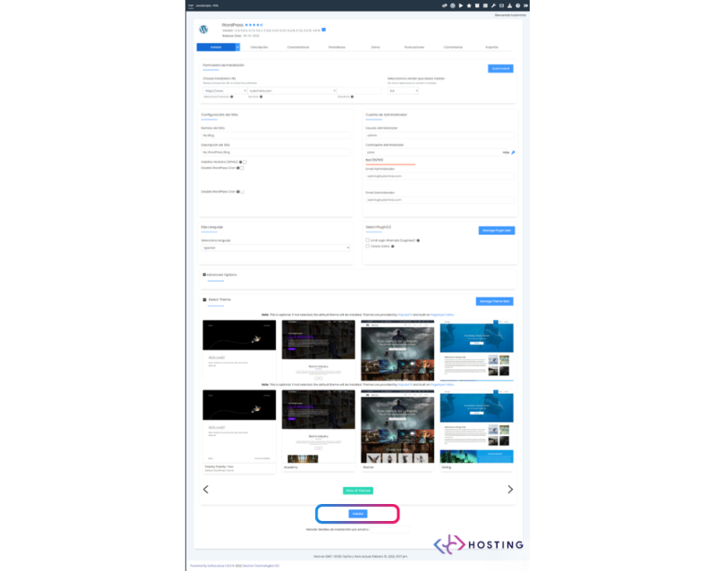The height and width of the screenshot is (571, 728).
Task: Log out using the exit icon top right
Action: 527,5
